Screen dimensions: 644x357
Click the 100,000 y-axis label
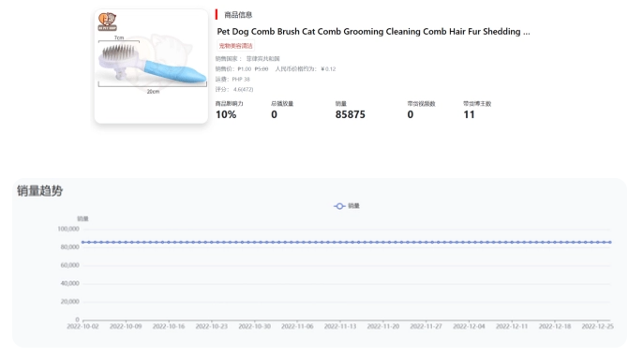pos(68,229)
